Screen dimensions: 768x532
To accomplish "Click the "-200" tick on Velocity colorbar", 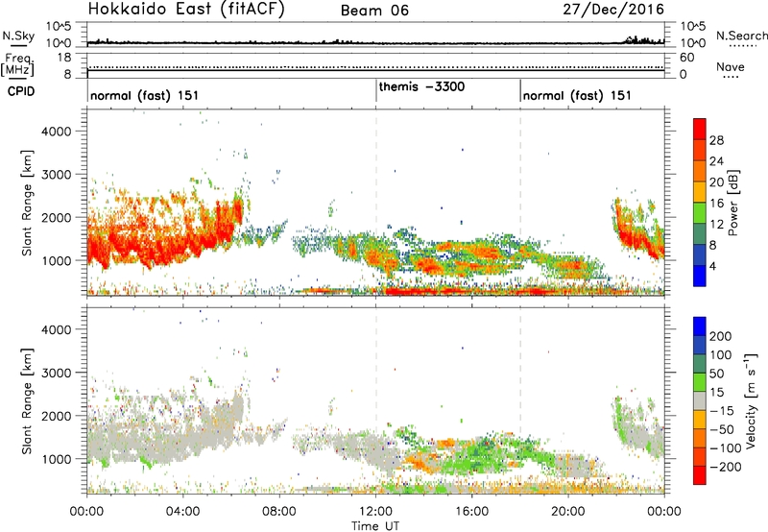I will point(726,467).
